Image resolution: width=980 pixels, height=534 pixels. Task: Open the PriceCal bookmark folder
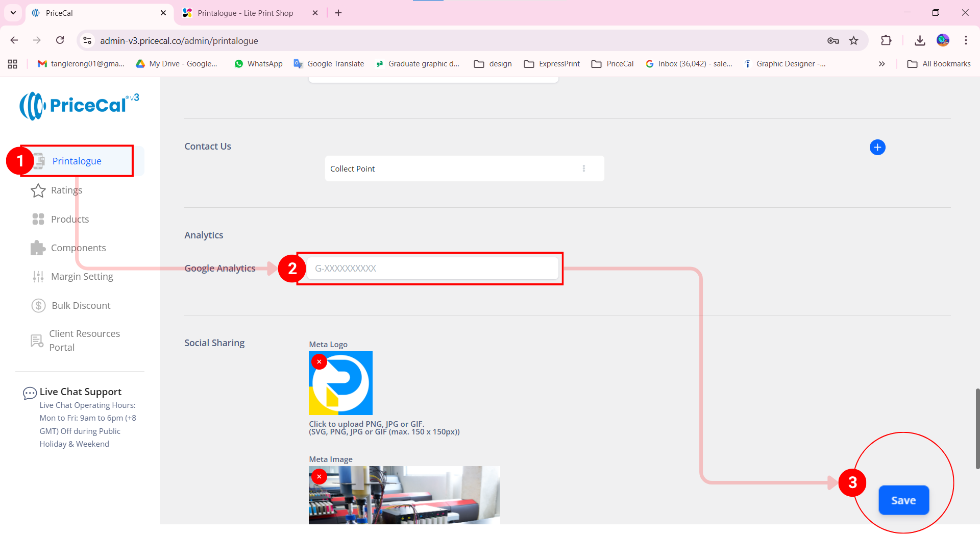(612, 64)
